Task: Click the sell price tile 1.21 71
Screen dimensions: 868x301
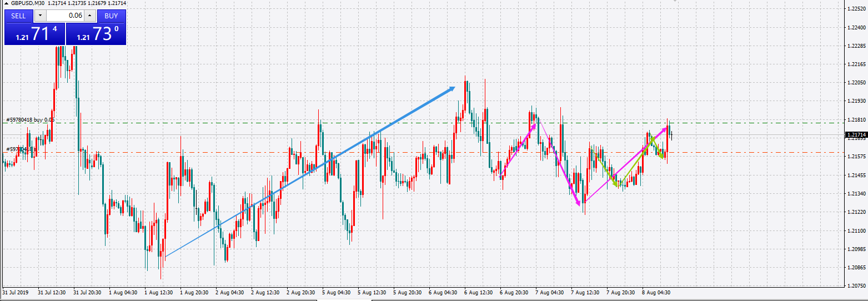Action: click(x=34, y=34)
